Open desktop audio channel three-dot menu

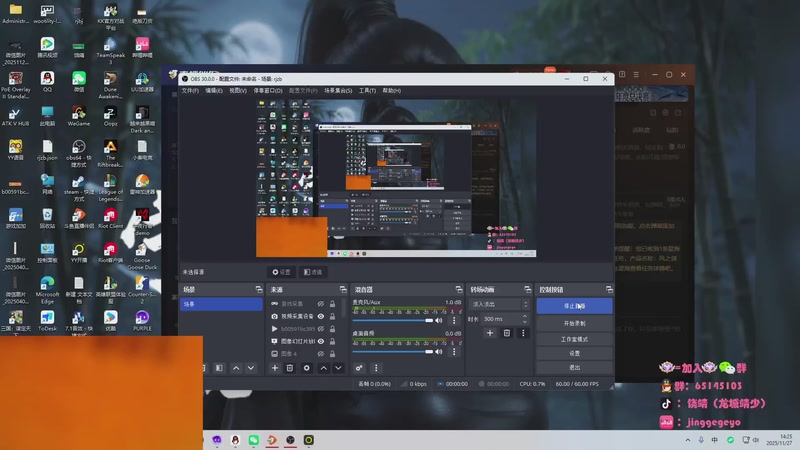point(454,352)
